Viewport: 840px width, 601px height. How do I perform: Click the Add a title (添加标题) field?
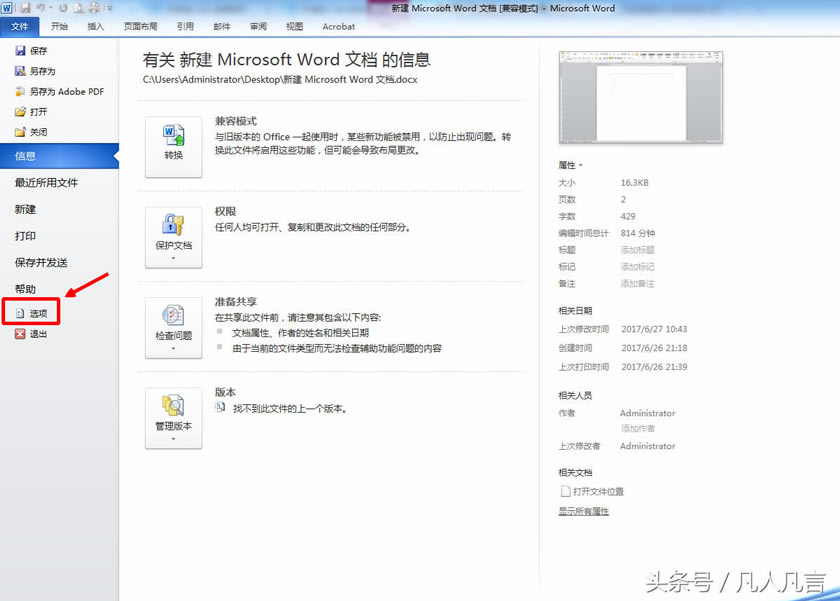click(637, 250)
